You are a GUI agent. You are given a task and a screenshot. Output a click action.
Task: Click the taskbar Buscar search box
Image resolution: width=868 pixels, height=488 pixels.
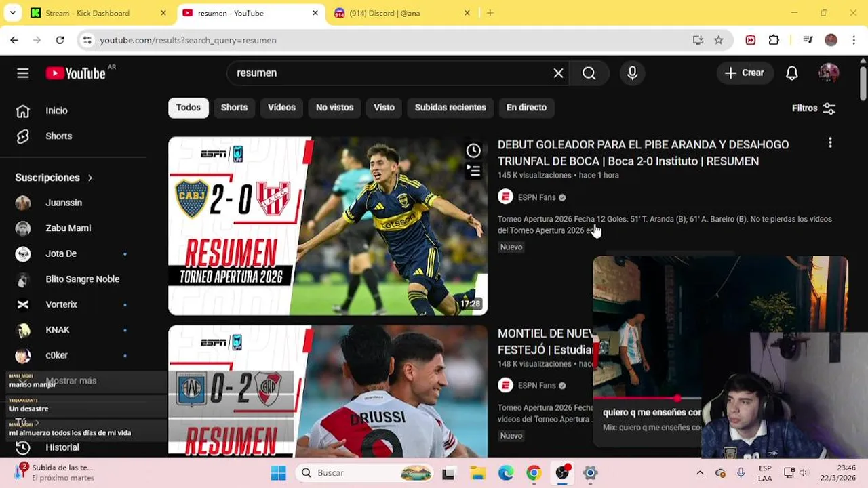tap(366, 473)
